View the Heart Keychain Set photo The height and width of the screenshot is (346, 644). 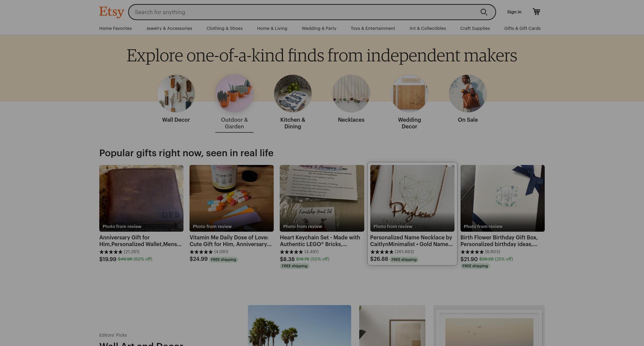coord(322,198)
